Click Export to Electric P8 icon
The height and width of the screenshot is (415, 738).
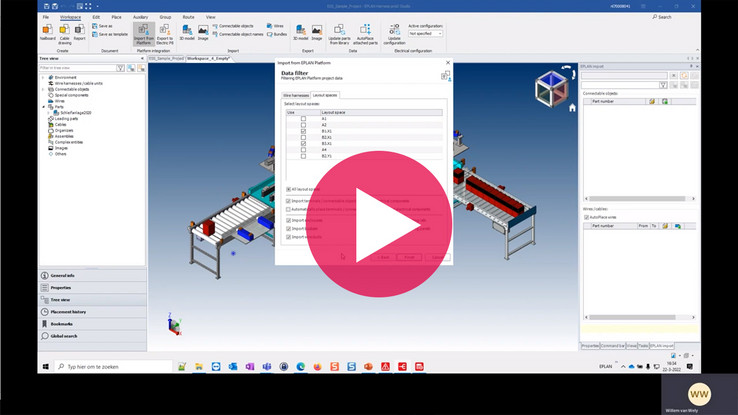point(165,34)
